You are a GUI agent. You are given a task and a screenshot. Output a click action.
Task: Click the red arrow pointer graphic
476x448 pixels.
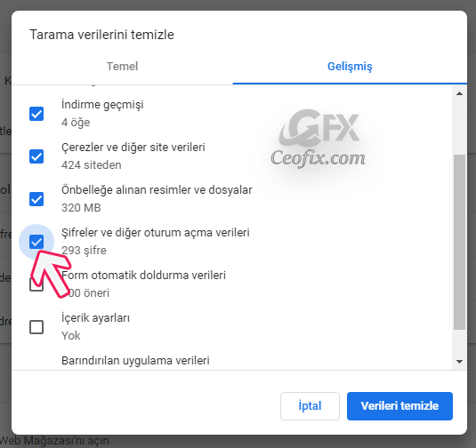(51, 273)
